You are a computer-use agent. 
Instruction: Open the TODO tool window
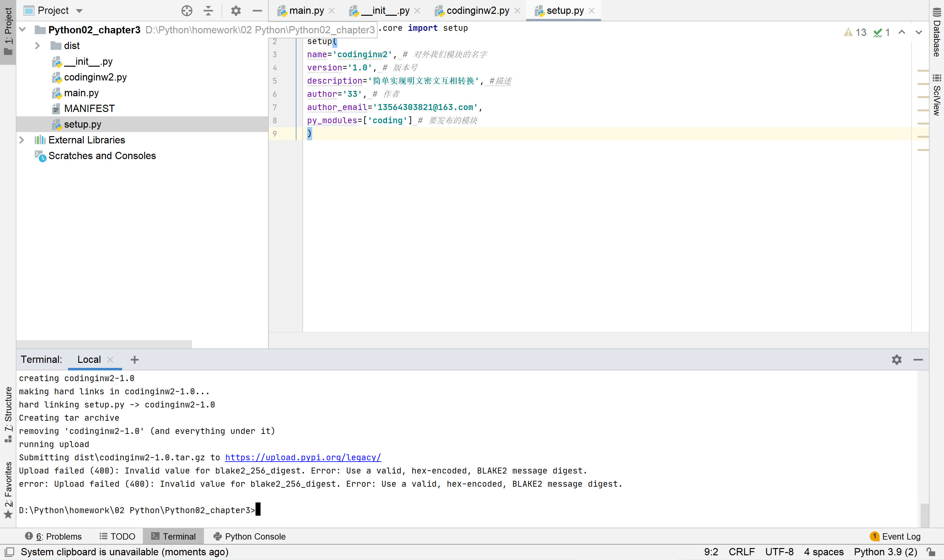pyautogui.click(x=117, y=536)
